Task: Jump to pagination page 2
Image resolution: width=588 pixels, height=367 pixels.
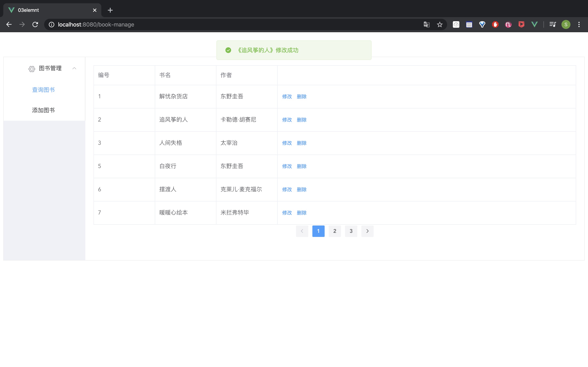Action: (335, 231)
